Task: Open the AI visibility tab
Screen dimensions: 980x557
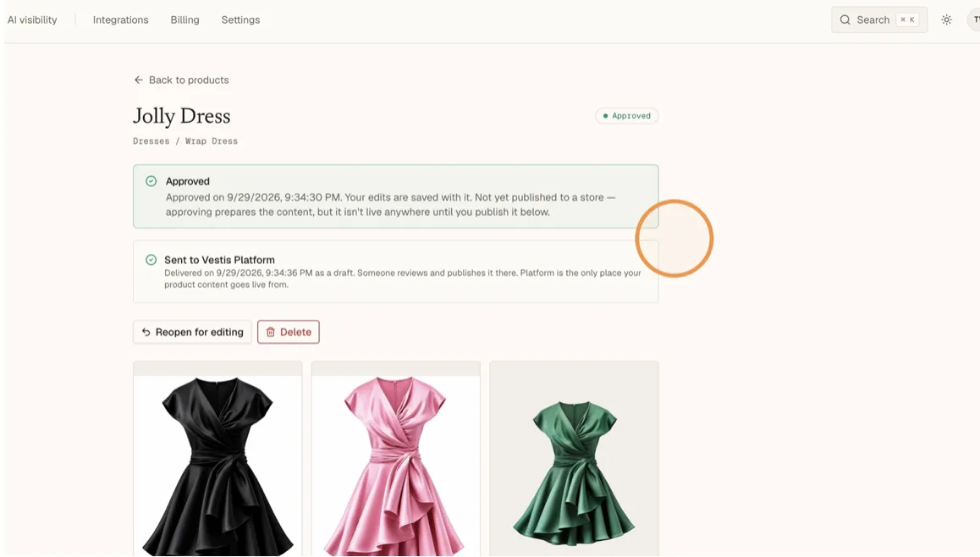Action: point(32,20)
